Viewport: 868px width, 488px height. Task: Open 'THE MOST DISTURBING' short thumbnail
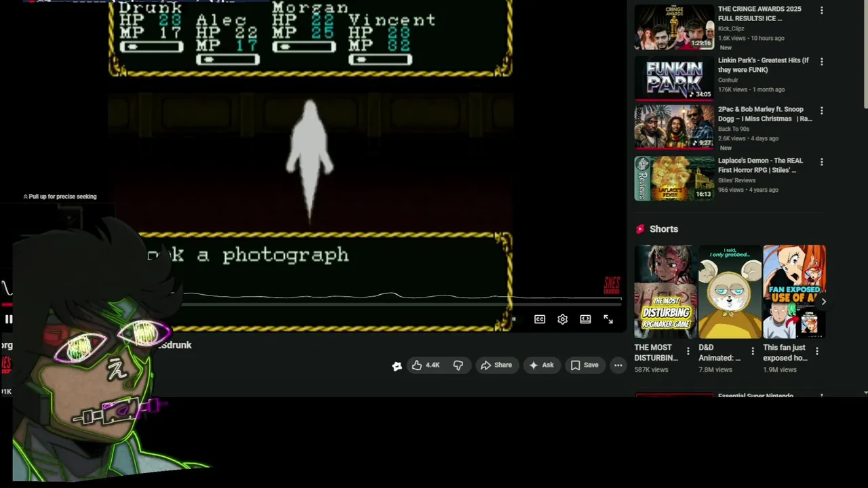[665, 291]
